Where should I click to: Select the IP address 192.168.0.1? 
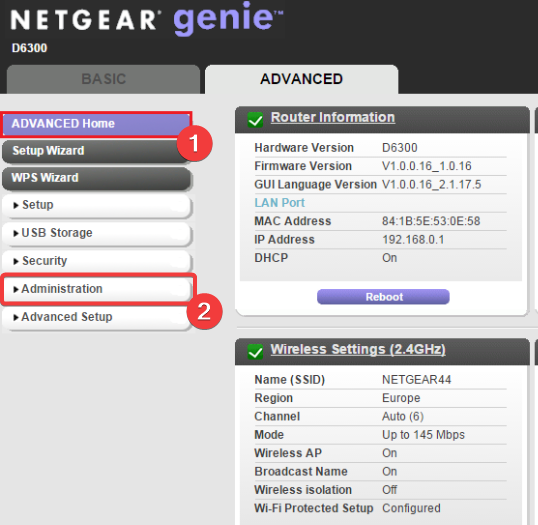413,240
